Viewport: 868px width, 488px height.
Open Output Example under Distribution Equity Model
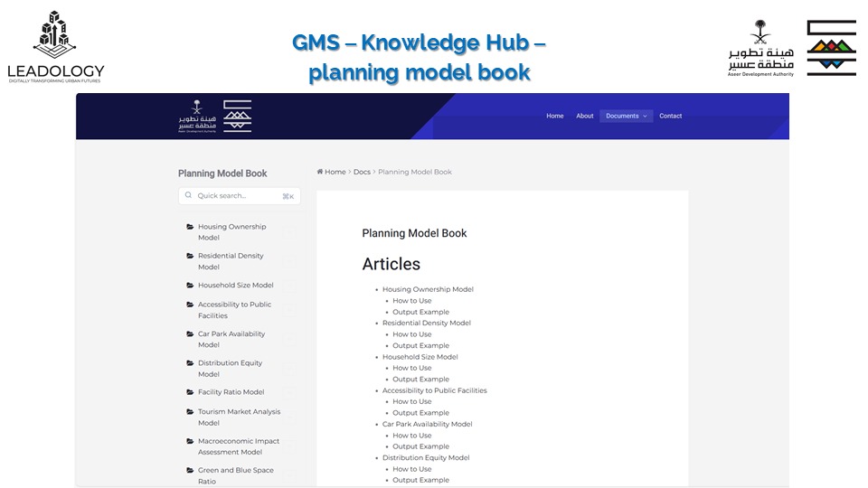pyautogui.click(x=420, y=480)
